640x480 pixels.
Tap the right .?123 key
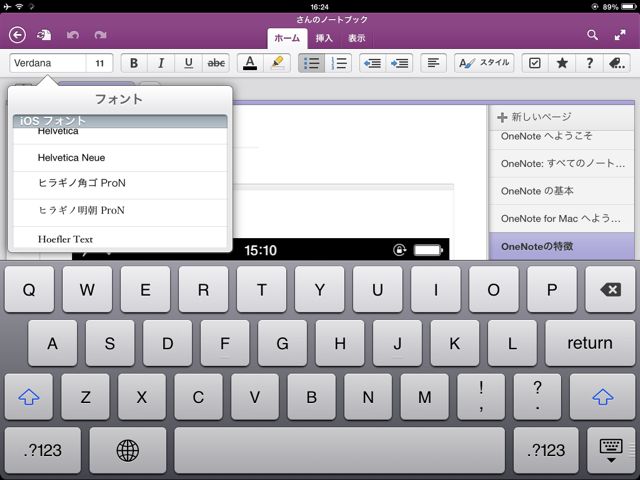tap(546, 450)
